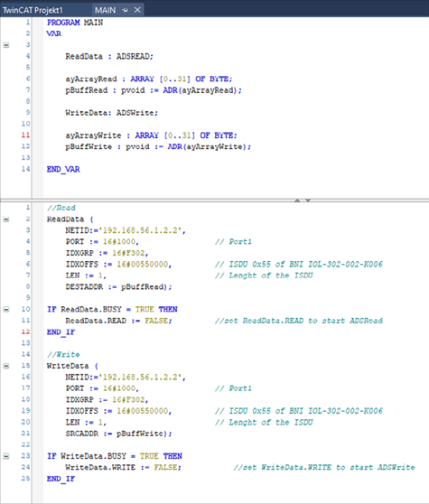Click the END_VAR keyword

pyautogui.click(x=63, y=170)
